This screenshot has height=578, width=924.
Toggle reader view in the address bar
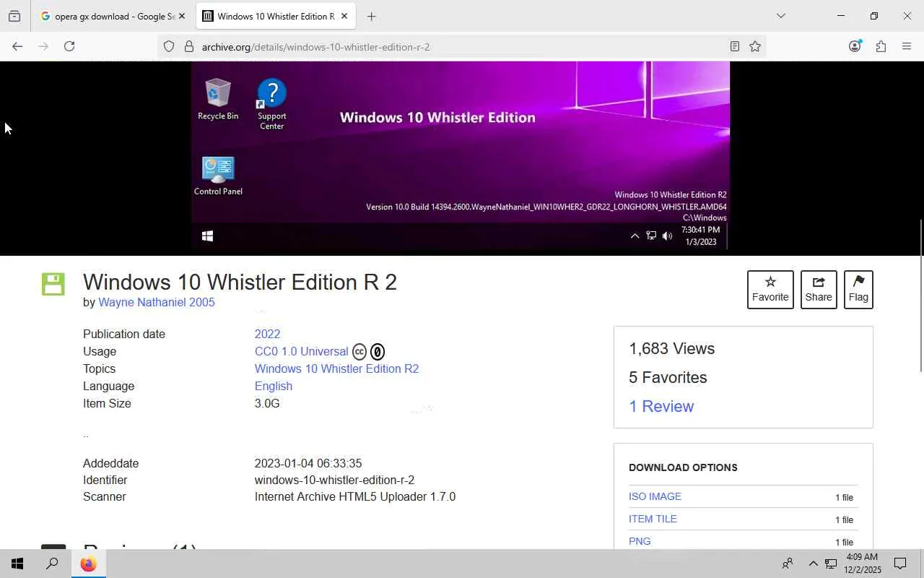[734, 46]
